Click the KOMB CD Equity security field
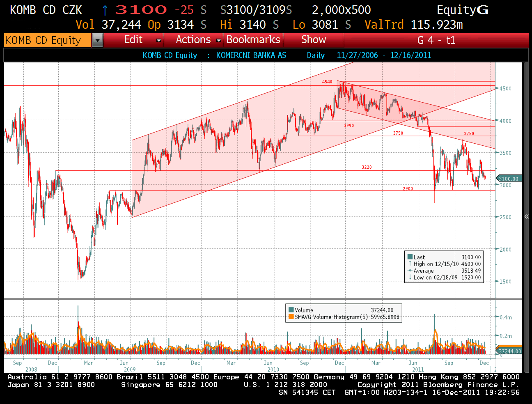 coord(48,40)
